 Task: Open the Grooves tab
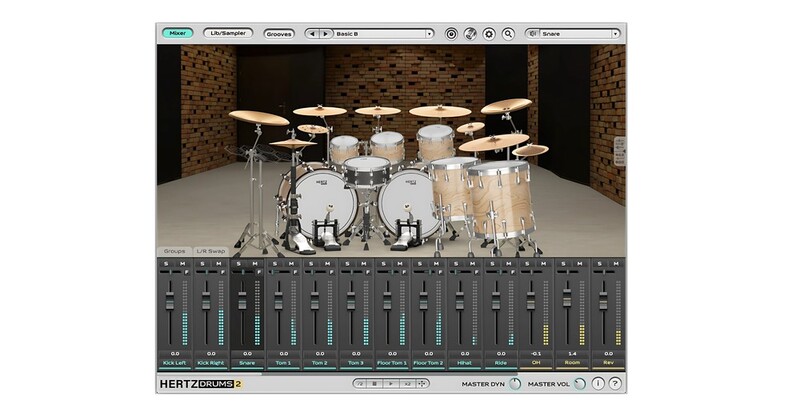(279, 34)
